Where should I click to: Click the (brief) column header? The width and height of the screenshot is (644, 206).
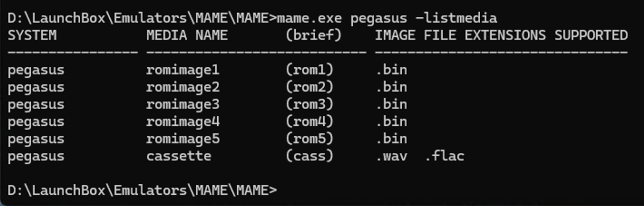pyautogui.click(x=313, y=35)
